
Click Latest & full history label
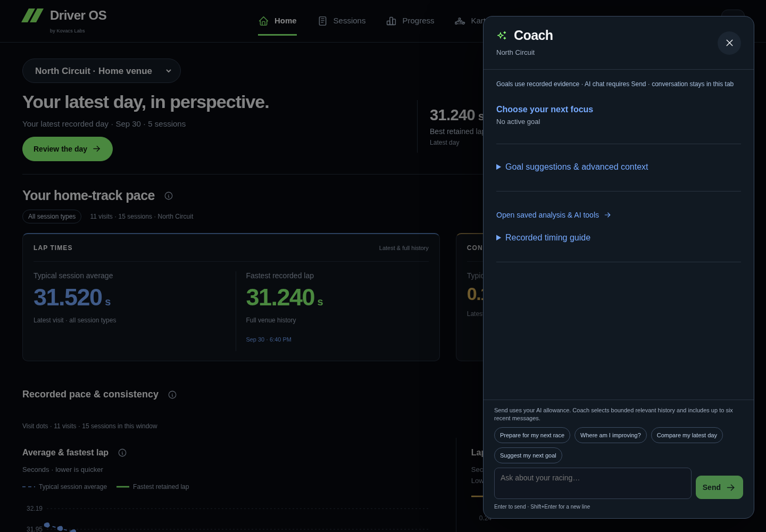coord(404,248)
